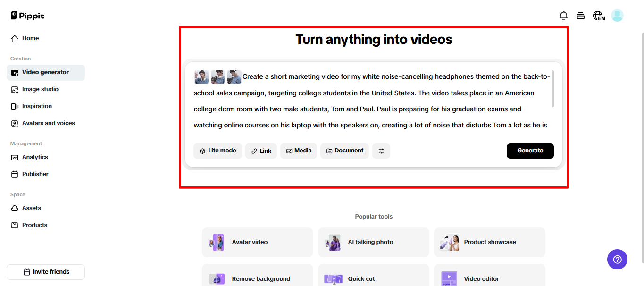The image size is (644, 286).
Task: Launch the Avatar video tool
Action: point(257,242)
